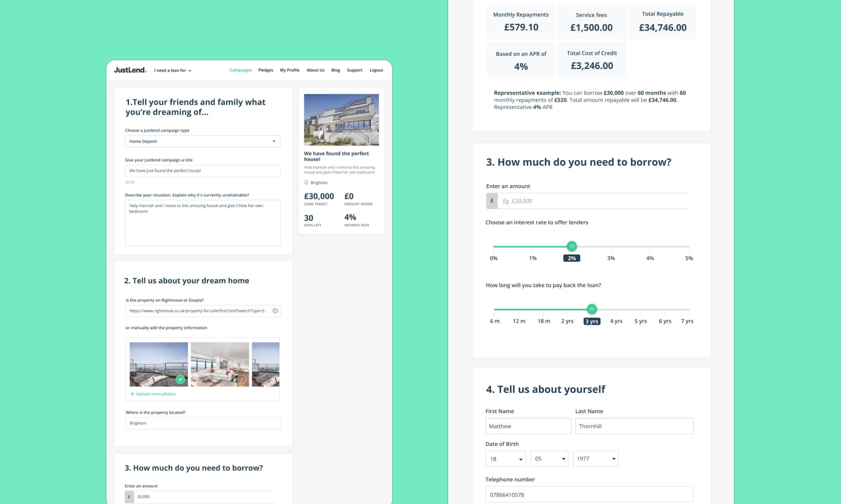Clear the Rightmove property URL field
Screen dimensions: 841x504
coord(275,311)
